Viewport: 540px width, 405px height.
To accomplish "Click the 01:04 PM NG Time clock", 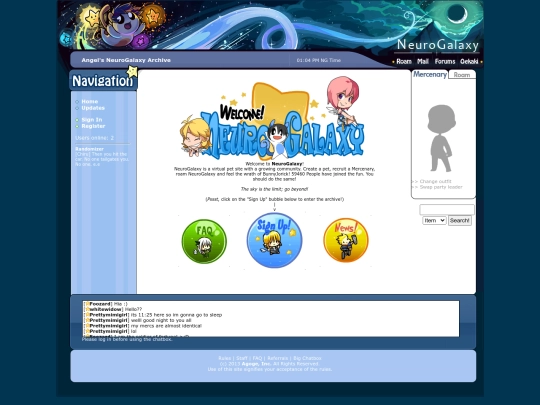I will click(319, 60).
